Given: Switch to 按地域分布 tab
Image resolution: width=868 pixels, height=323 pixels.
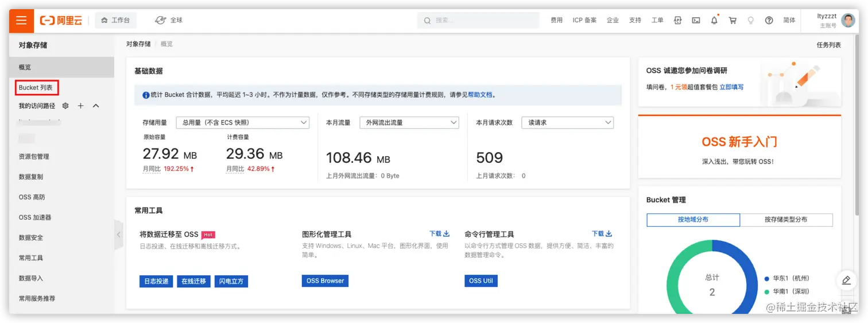Looking at the screenshot, I should [693, 220].
